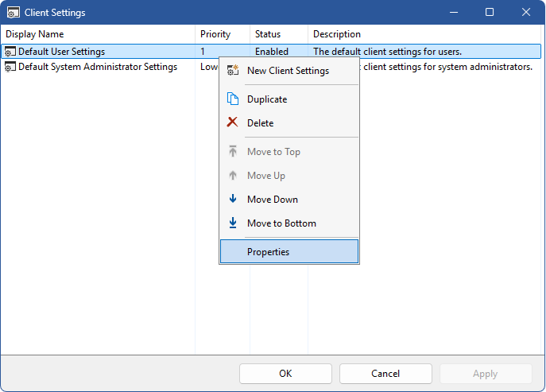Click the Default User Settings row icon
The height and width of the screenshot is (392, 546).
(10, 52)
